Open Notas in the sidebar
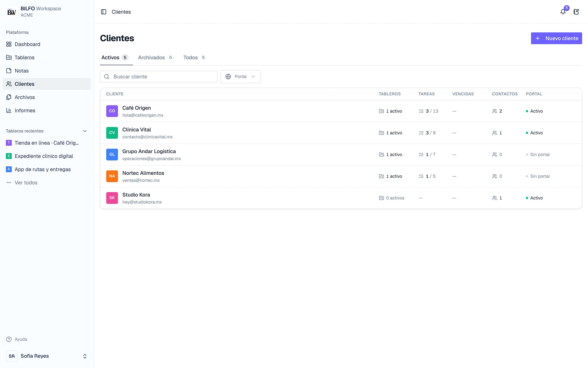The image size is (588, 368). point(47,71)
